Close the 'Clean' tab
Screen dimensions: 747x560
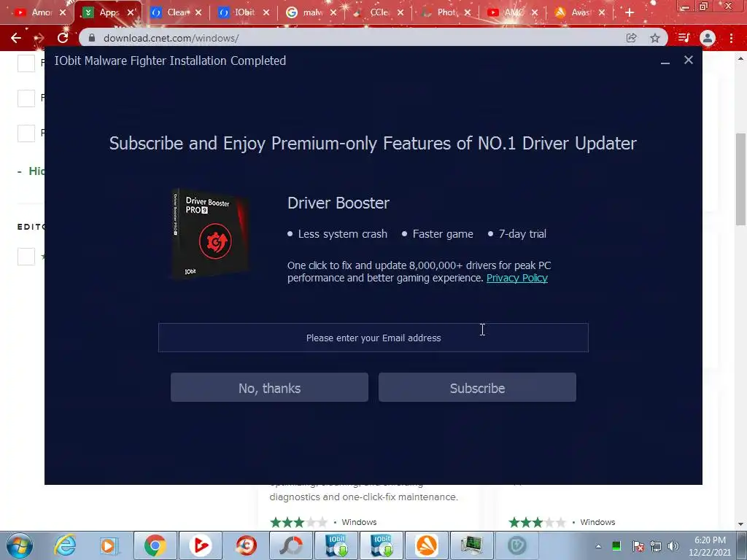198,13
